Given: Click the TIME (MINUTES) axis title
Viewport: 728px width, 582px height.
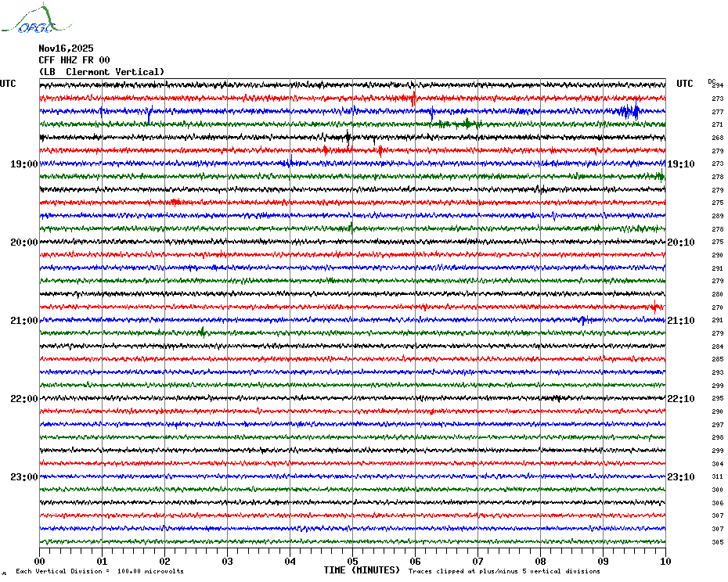Looking at the screenshot, I should [x=362, y=570].
